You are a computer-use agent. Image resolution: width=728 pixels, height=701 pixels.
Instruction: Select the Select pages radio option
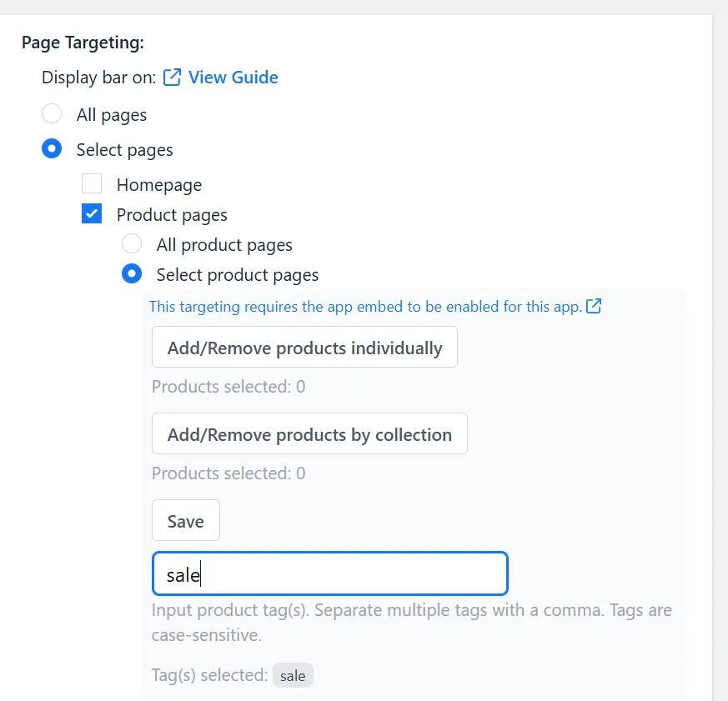pyautogui.click(x=52, y=149)
